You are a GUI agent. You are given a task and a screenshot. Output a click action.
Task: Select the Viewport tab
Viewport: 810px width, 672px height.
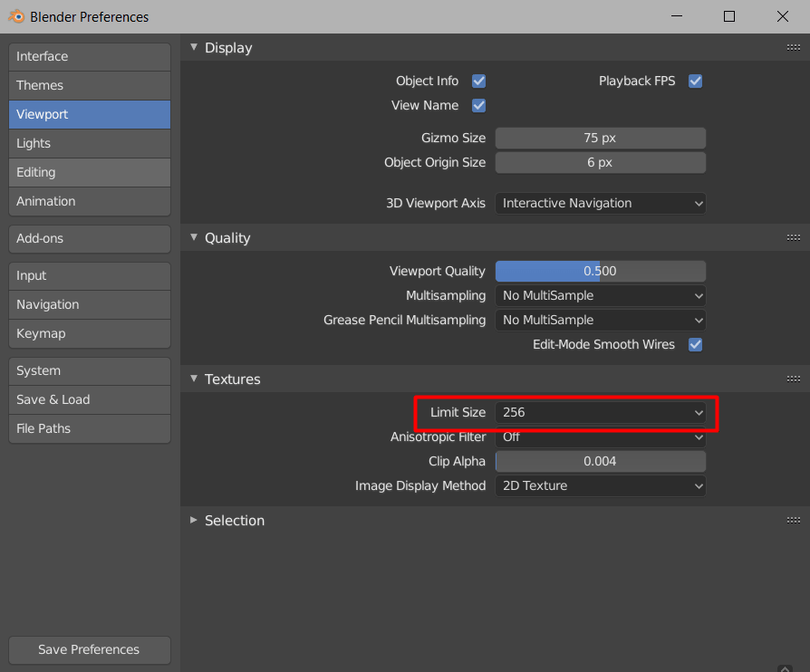pyautogui.click(x=90, y=114)
